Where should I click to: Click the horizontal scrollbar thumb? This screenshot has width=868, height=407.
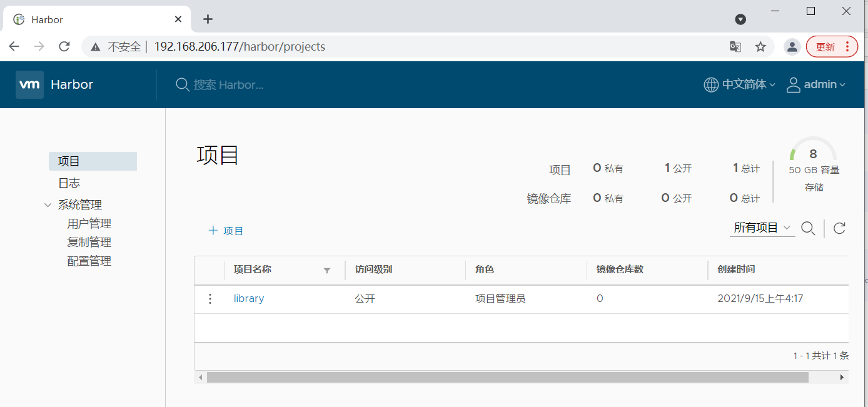pyautogui.click(x=507, y=378)
